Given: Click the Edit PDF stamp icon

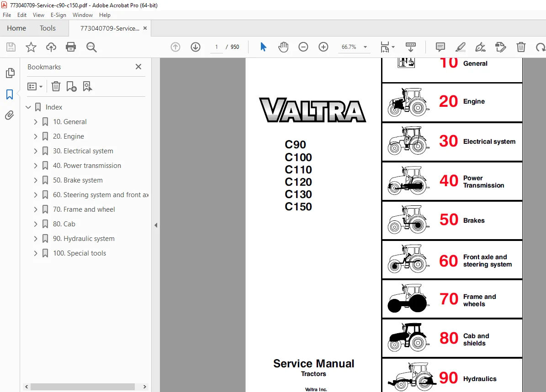Looking at the screenshot, I should (x=500, y=47).
